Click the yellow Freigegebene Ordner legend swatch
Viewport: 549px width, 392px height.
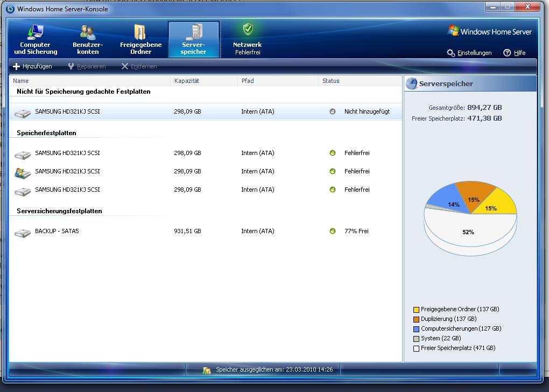click(x=416, y=310)
